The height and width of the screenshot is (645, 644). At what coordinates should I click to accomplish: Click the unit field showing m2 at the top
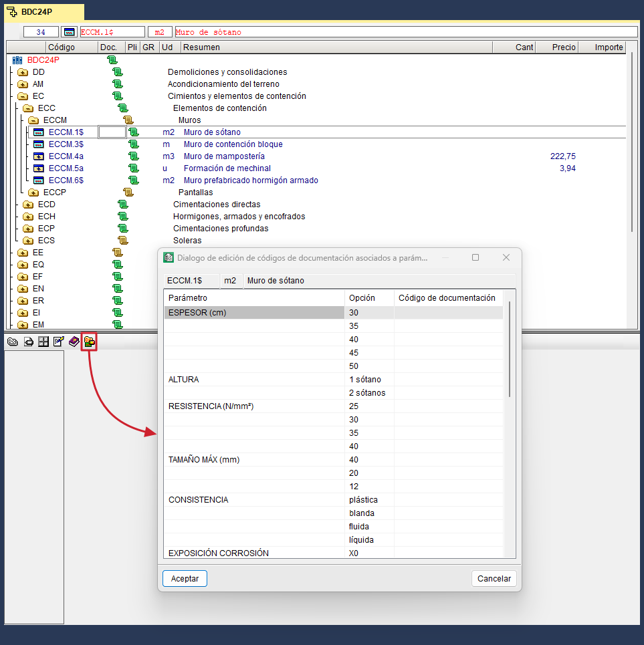160,31
